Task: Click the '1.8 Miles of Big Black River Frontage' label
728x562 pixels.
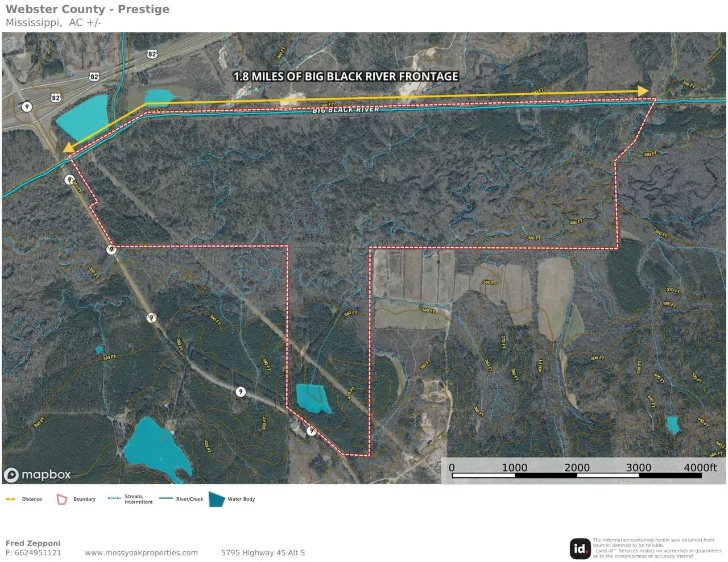Action: pos(346,76)
